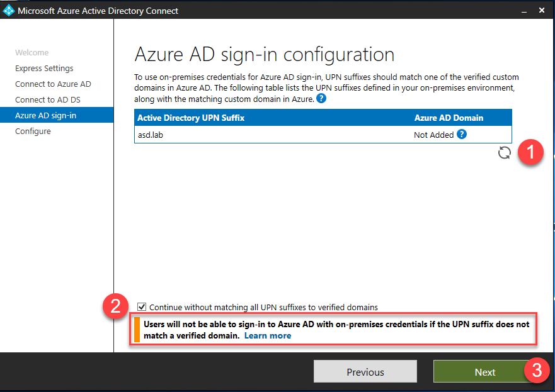The width and height of the screenshot is (555, 392).
Task: Click the help icon beside Not Added
Action: click(462, 134)
